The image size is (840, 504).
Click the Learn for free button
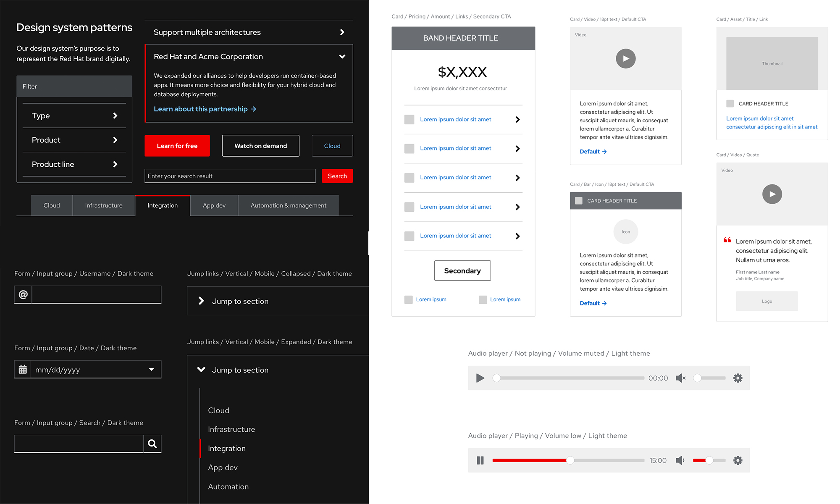click(x=177, y=146)
